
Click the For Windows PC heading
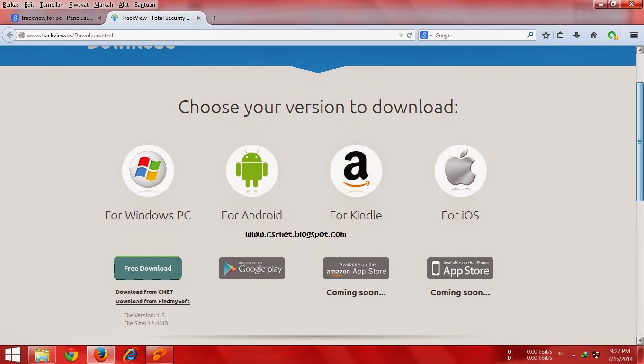coord(148,215)
